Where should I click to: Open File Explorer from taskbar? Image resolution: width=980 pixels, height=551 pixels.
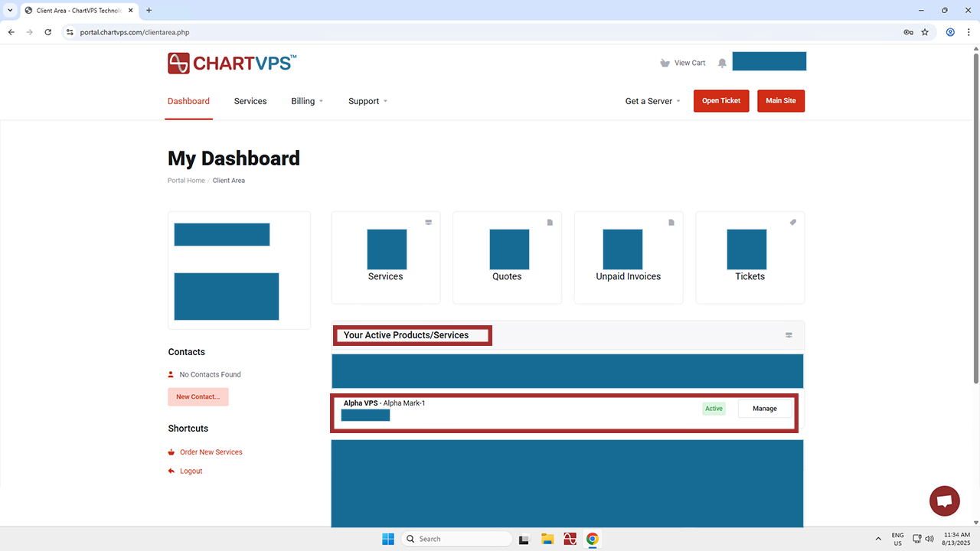tap(547, 539)
